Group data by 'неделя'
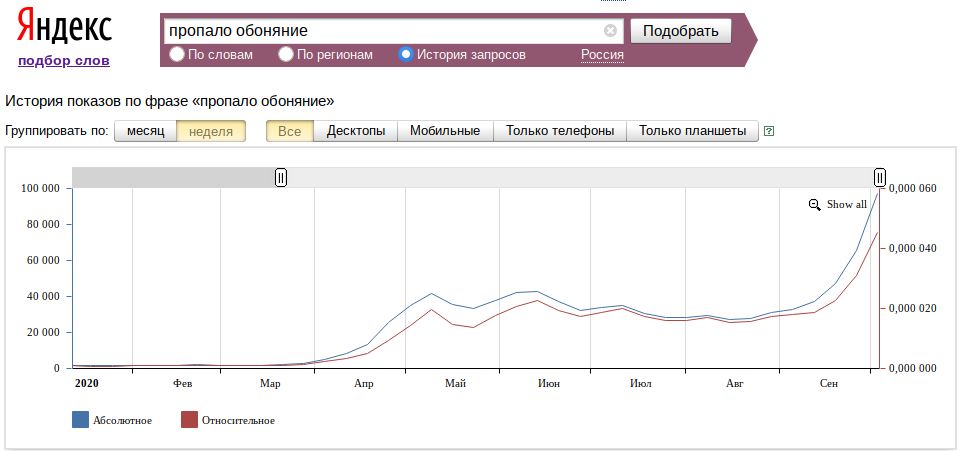The width and height of the screenshot is (960, 451). [211, 131]
